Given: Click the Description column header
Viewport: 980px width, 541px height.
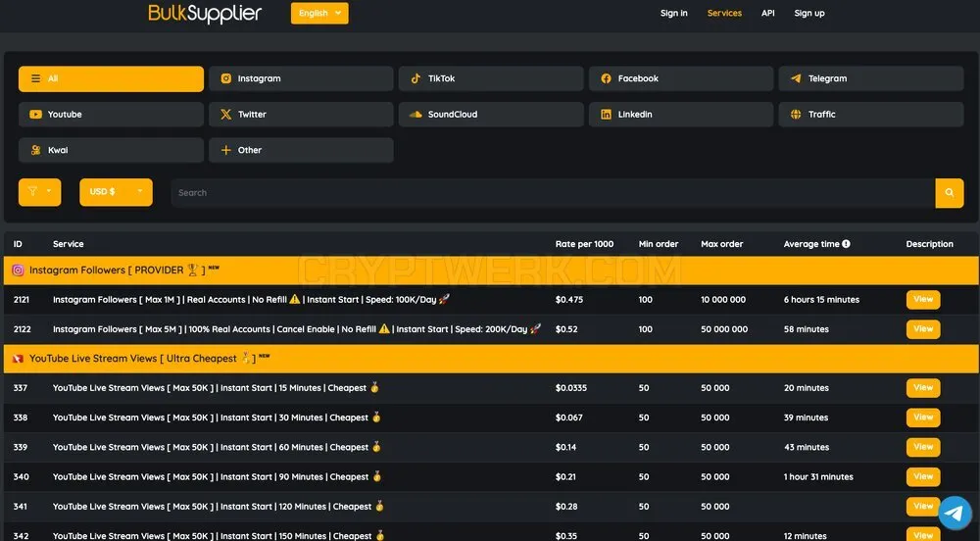Looking at the screenshot, I should 929,244.
